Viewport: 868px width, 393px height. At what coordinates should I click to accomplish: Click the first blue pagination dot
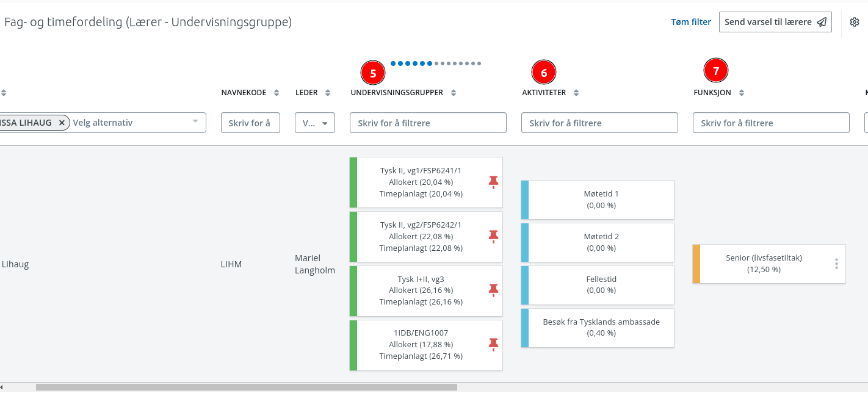point(393,63)
